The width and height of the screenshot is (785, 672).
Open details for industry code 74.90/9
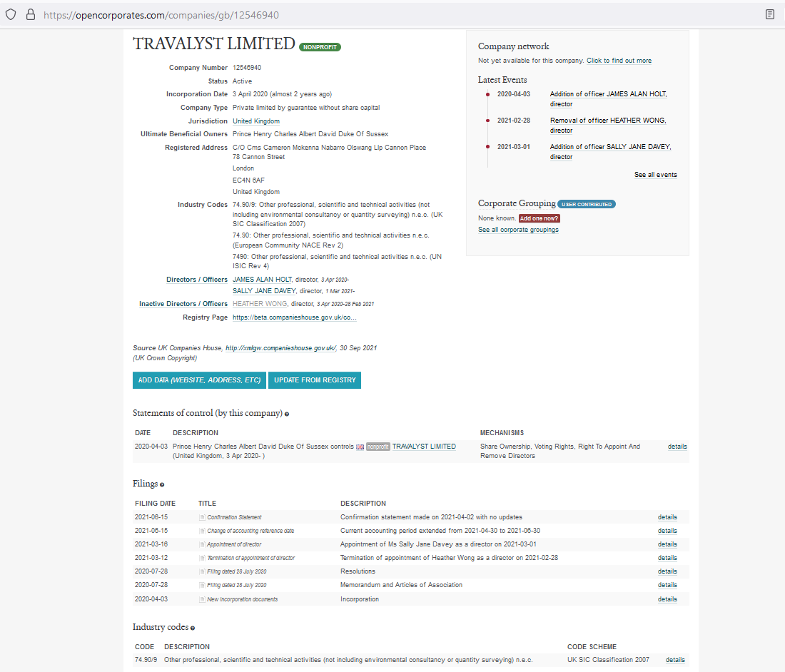(x=675, y=660)
